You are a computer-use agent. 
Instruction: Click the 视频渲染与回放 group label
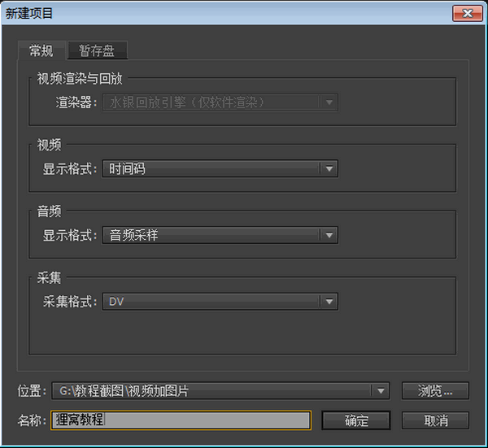point(80,78)
